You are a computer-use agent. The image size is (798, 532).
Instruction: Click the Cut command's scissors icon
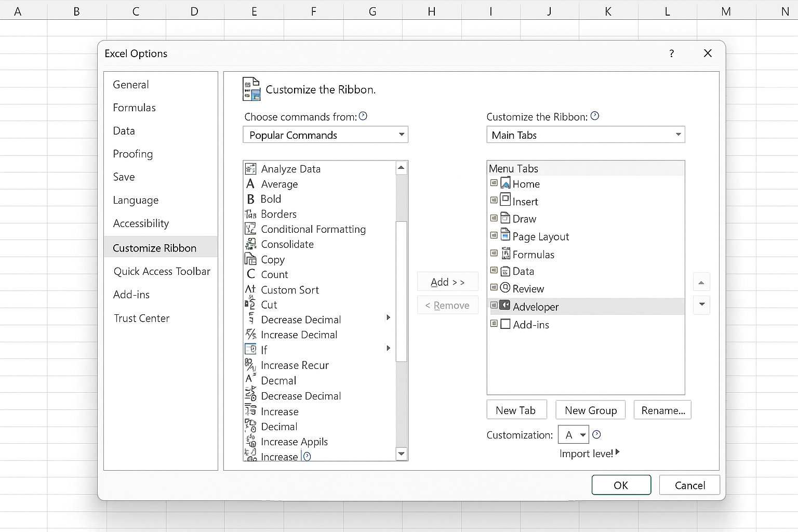coord(250,303)
